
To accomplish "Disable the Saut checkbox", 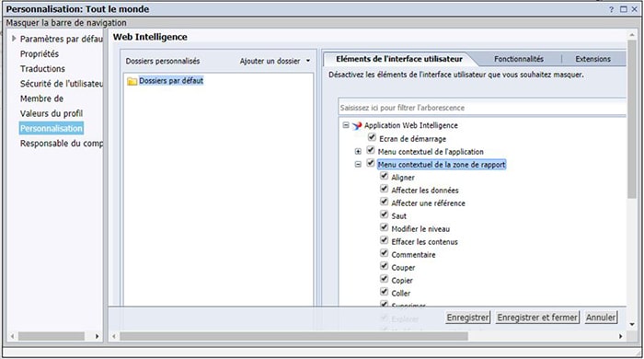I will point(384,214).
